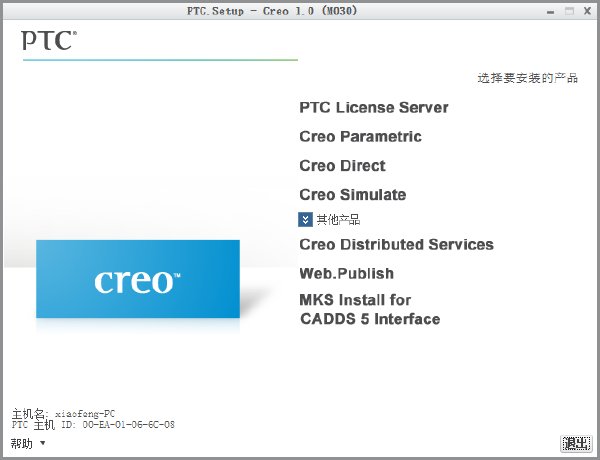Click the 选择要安装的产品 heading
The width and height of the screenshot is (600, 460).
pos(527,78)
